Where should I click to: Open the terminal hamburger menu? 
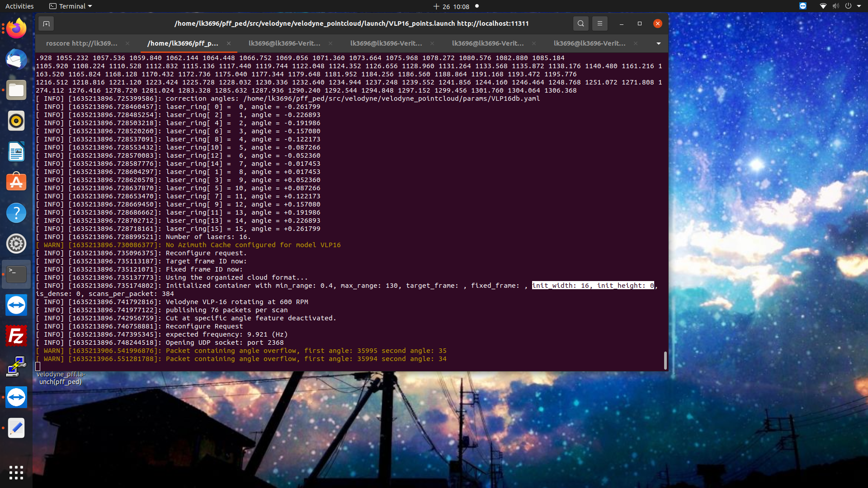click(600, 23)
